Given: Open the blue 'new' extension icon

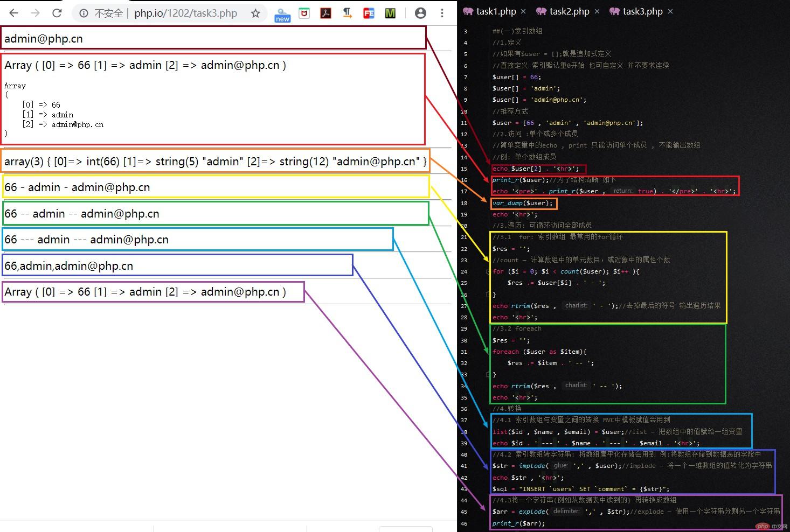Looking at the screenshot, I should tap(282, 15).
